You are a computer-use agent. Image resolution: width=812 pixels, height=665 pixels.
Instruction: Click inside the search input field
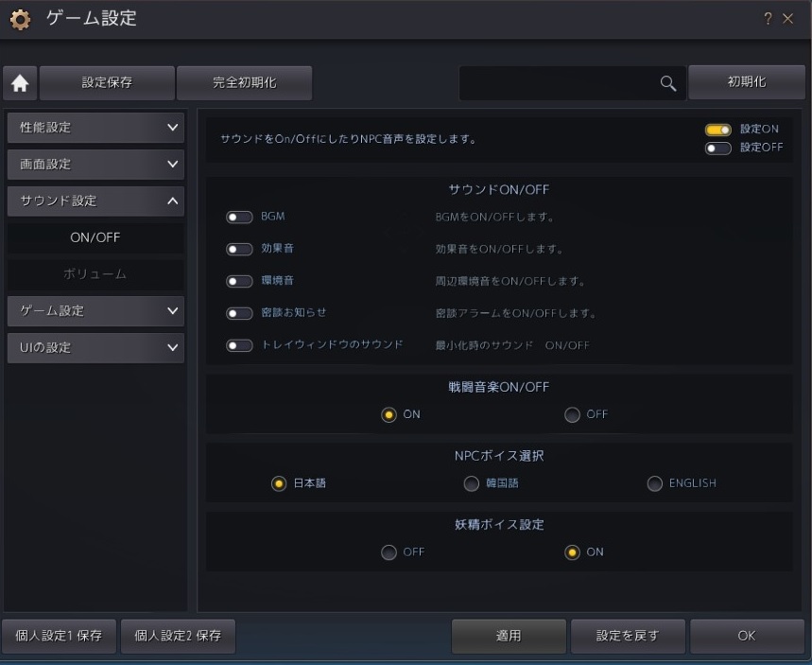[560, 83]
